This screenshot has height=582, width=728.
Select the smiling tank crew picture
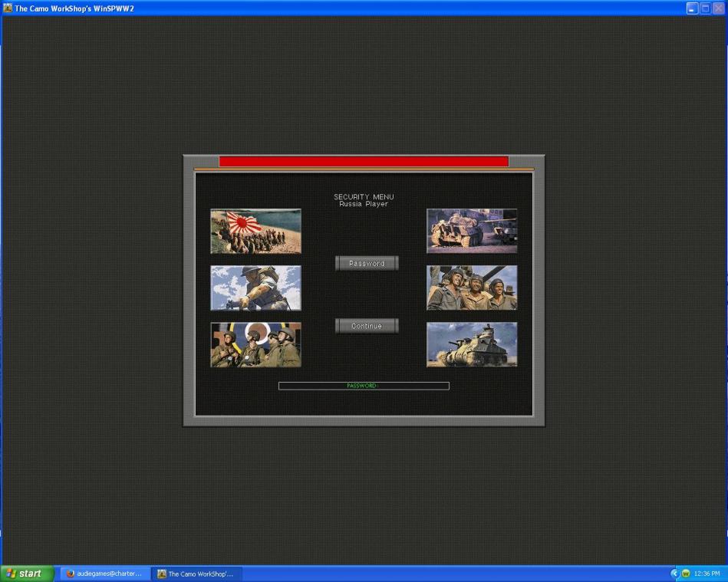[x=472, y=288]
